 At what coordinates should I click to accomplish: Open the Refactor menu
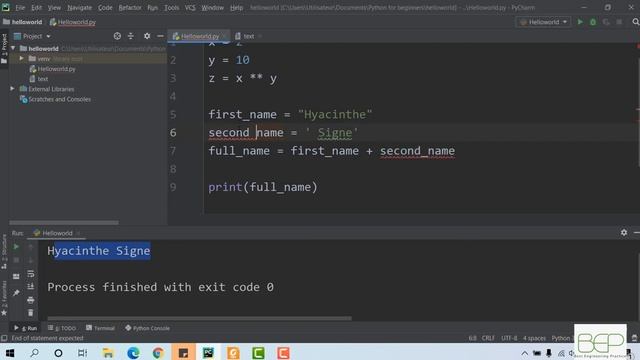(130, 8)
